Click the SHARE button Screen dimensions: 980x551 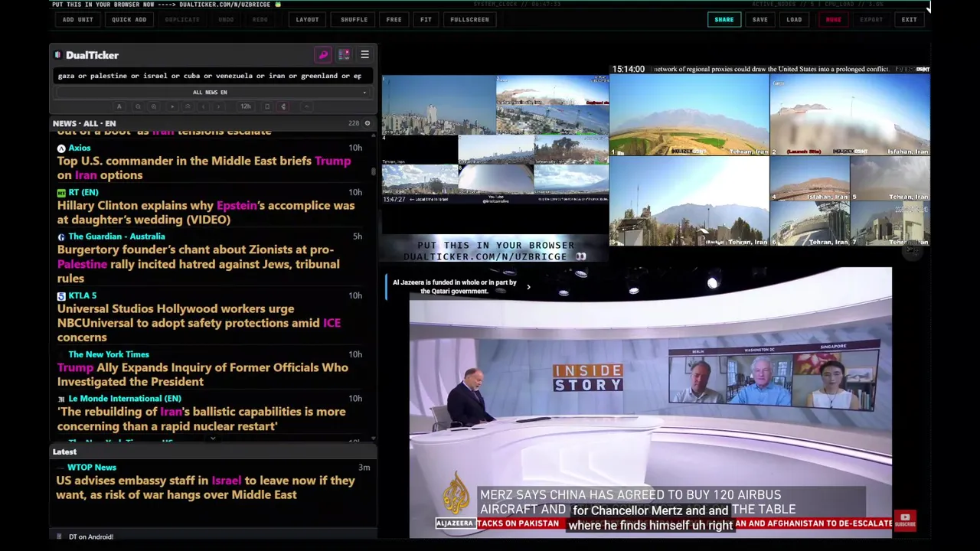724,19
